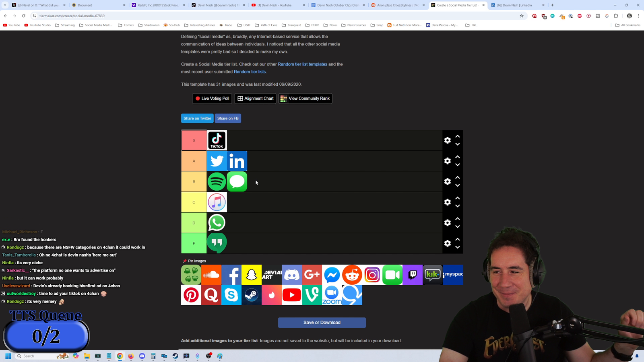
Task: Pick the Kik icon
Action: pos(433,275)
